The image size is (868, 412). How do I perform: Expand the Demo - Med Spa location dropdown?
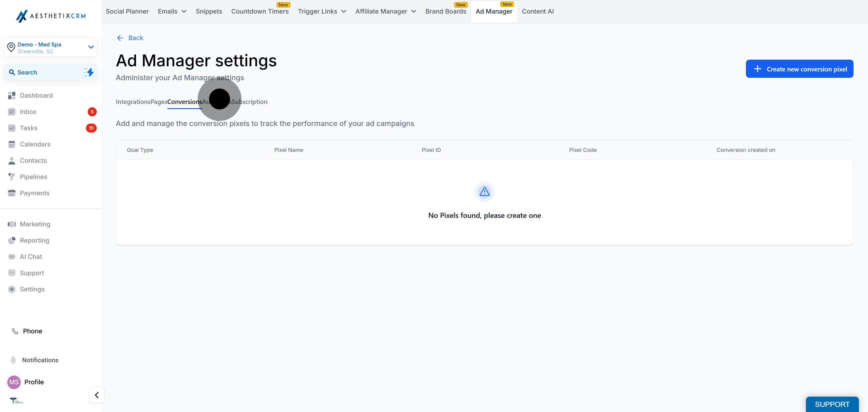pos(91,47)
